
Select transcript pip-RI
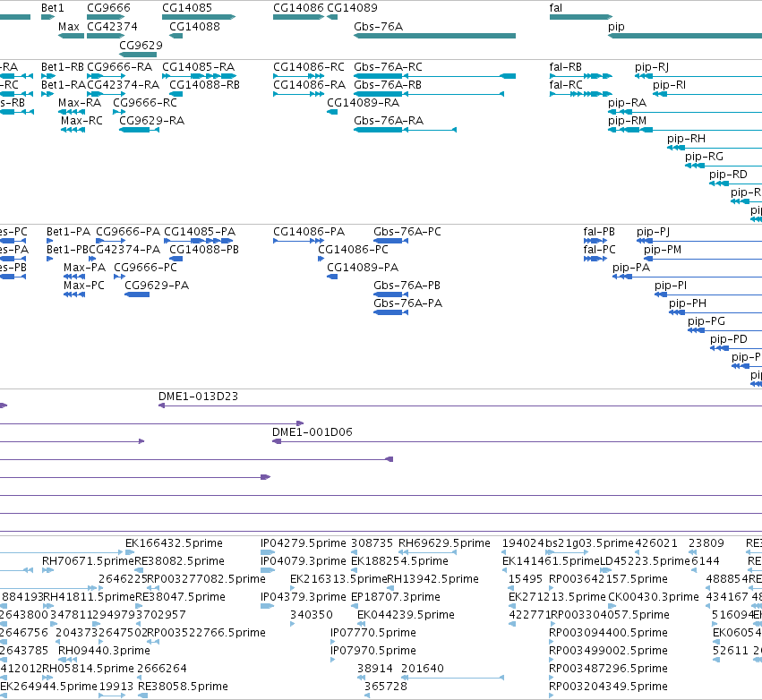[x=669, y=85]
